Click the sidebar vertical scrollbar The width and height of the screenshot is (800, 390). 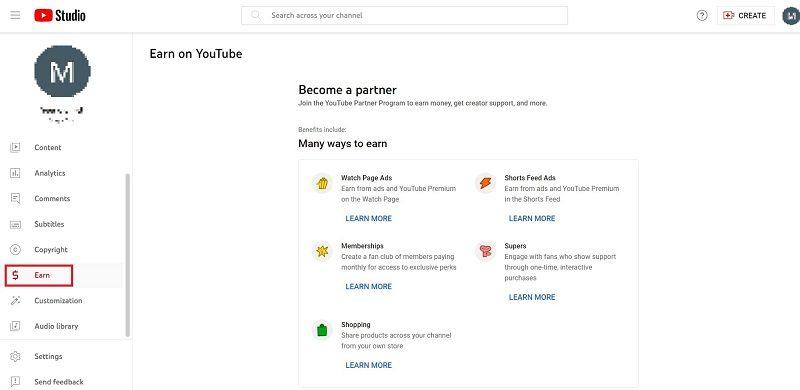(x=128, y=255)
